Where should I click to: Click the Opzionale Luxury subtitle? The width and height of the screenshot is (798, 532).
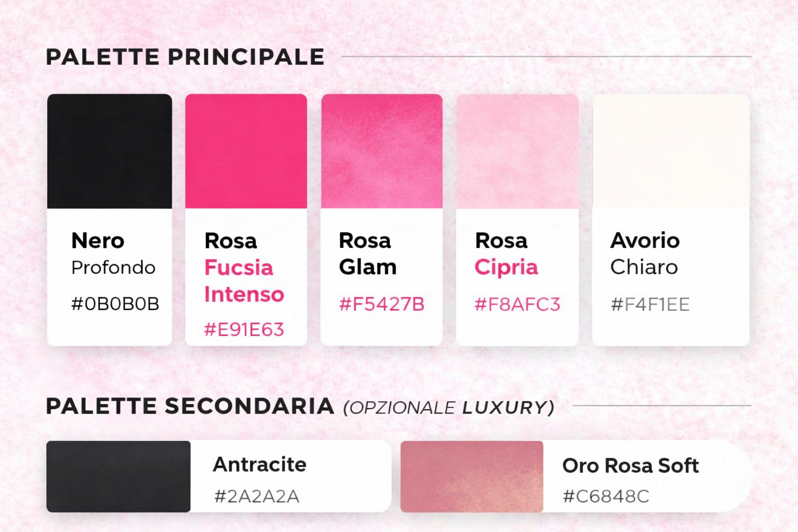click(449, 408)
